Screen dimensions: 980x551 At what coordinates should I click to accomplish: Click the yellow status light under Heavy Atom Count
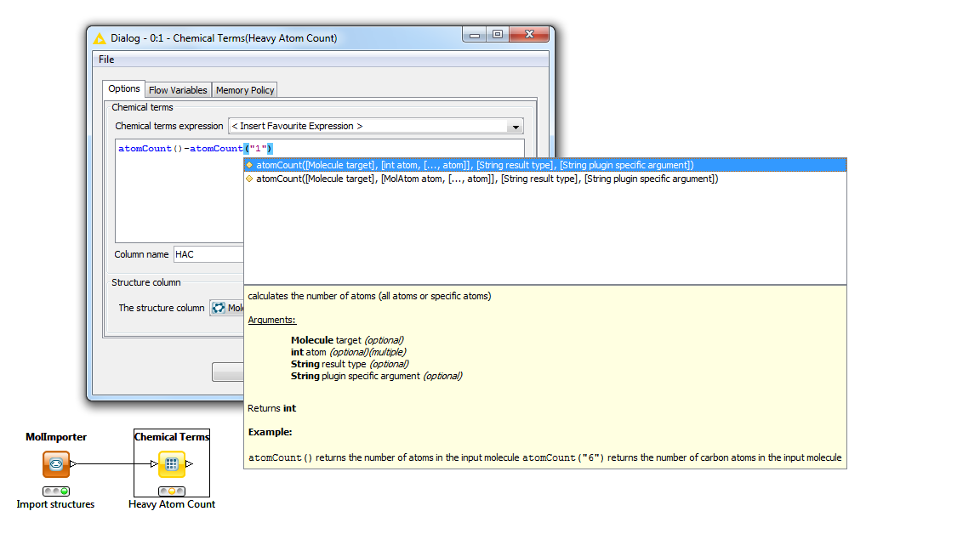(x=172, y=491)
